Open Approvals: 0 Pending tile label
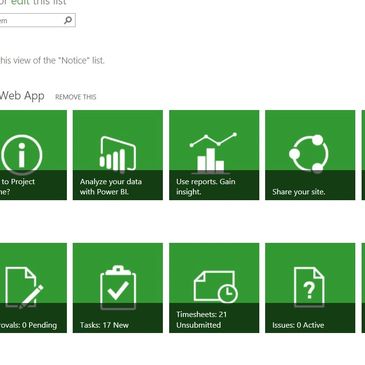Image resolution: width=365 pixels, height=365 pixels. click(x=28, y=325)
